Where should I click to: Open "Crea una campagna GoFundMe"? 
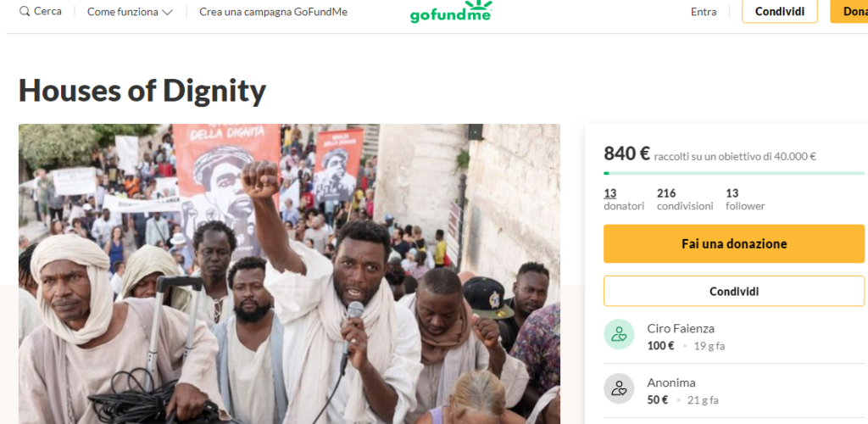click(273, 12)
